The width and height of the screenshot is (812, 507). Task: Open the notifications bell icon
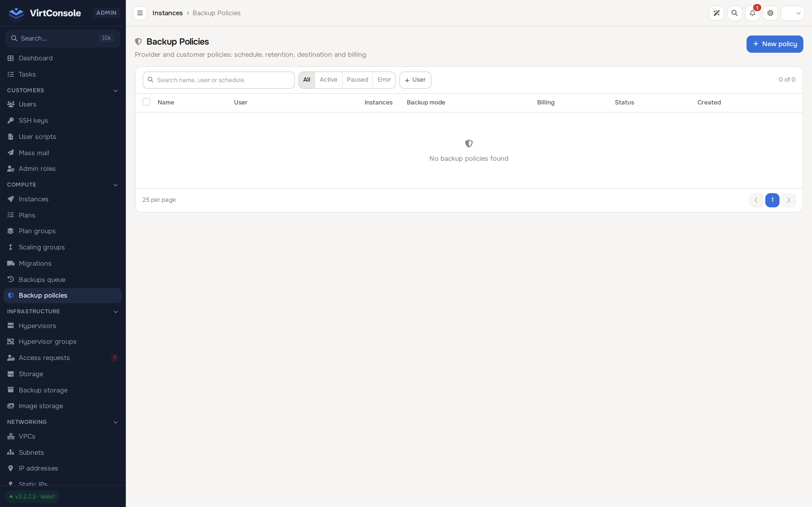click(752, 13)
